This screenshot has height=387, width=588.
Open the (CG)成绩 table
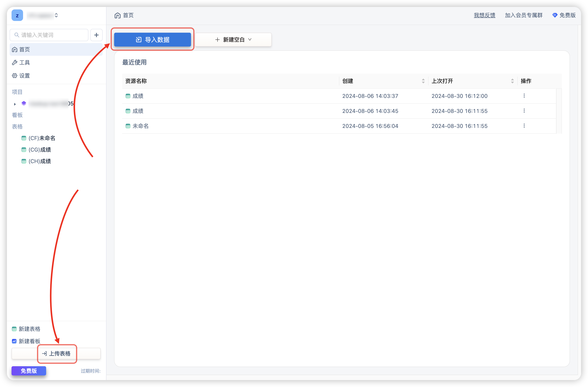coord(36,150)
